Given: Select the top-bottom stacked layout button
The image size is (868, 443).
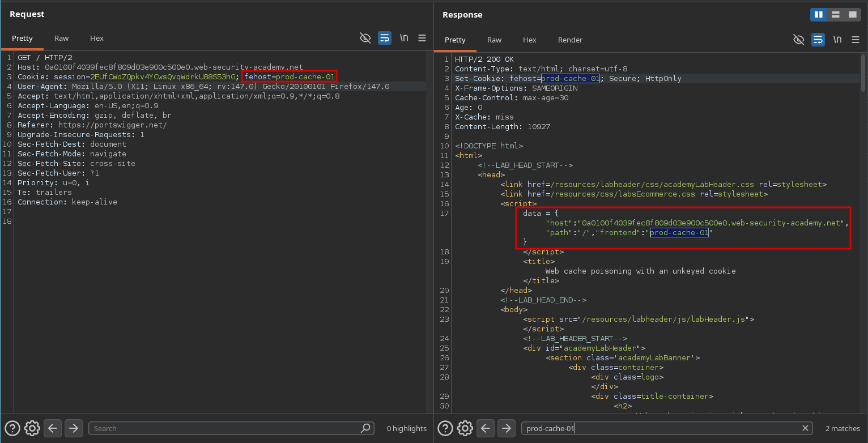Looking at the screenshot, I should [835, 15].
